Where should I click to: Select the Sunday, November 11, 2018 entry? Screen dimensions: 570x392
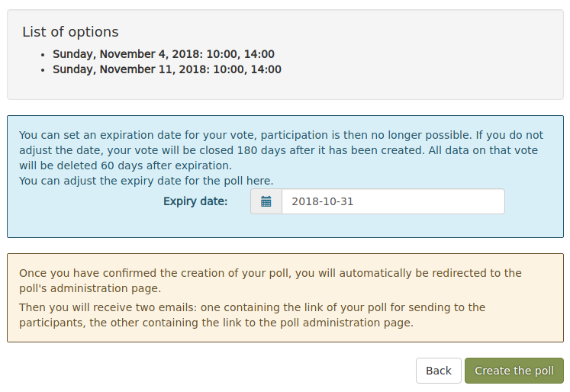click(x=166, y=69)
